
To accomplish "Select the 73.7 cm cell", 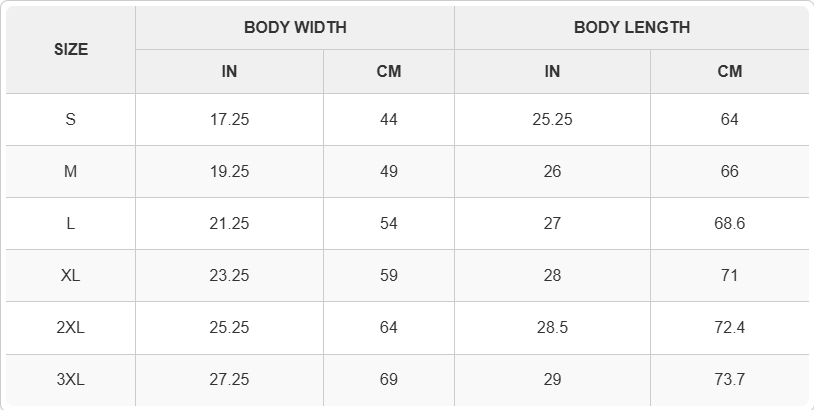I will 729,379.
